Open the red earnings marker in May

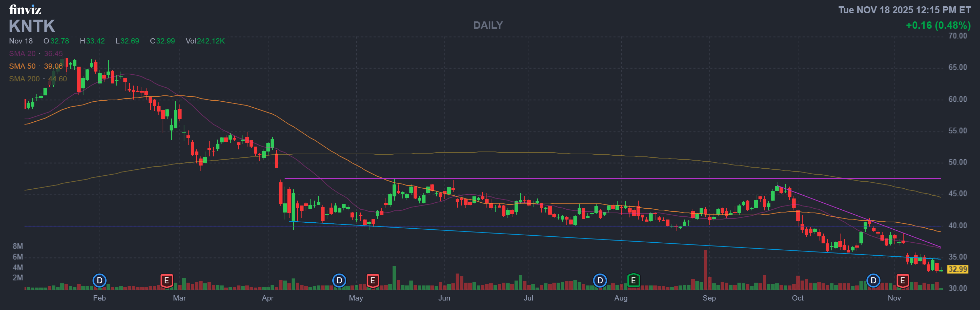tap(373, 281)
